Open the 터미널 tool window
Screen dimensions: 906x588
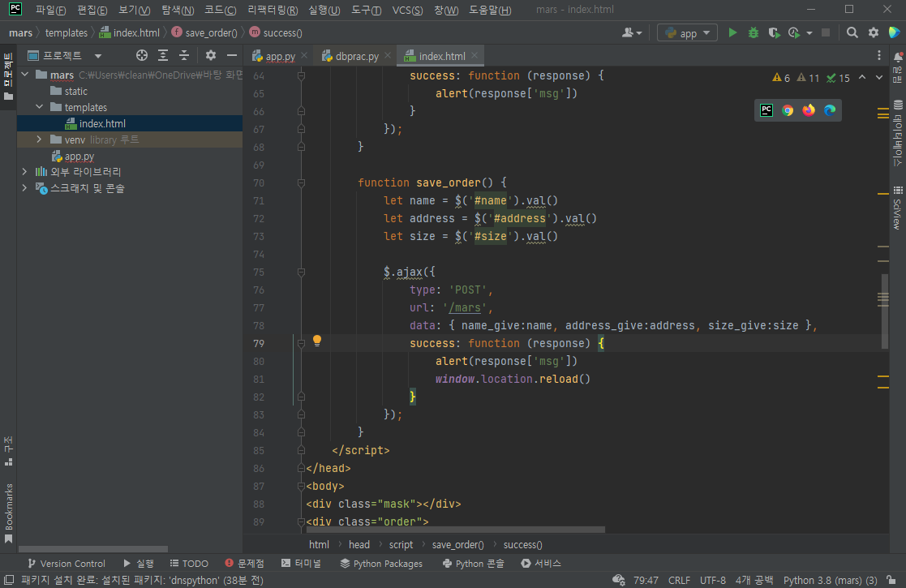coord(300,563)
